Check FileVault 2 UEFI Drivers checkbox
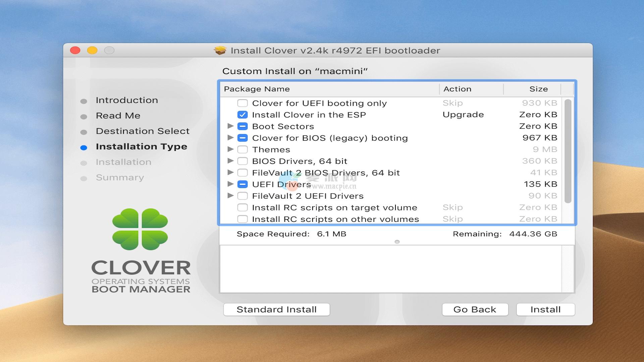 pos(243,196)
